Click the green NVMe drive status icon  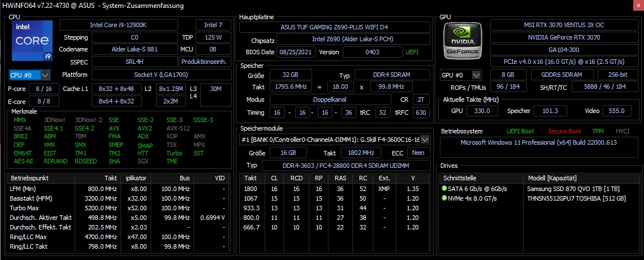444,198
